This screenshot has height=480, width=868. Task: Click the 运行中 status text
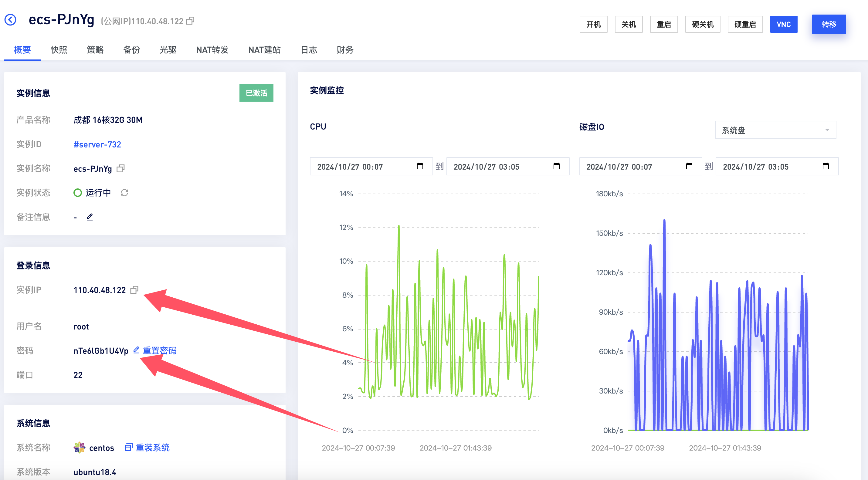[x=98, y=193]
